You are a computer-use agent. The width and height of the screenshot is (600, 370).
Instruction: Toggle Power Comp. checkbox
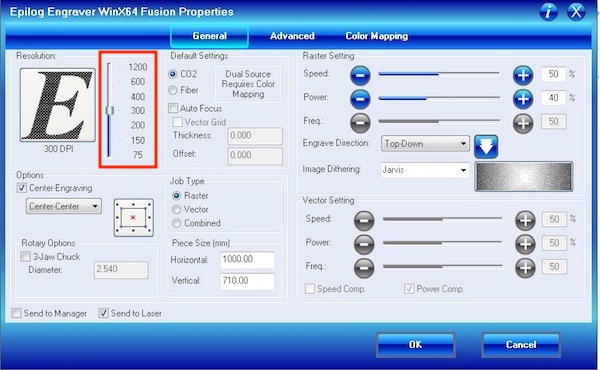point(409,289)
